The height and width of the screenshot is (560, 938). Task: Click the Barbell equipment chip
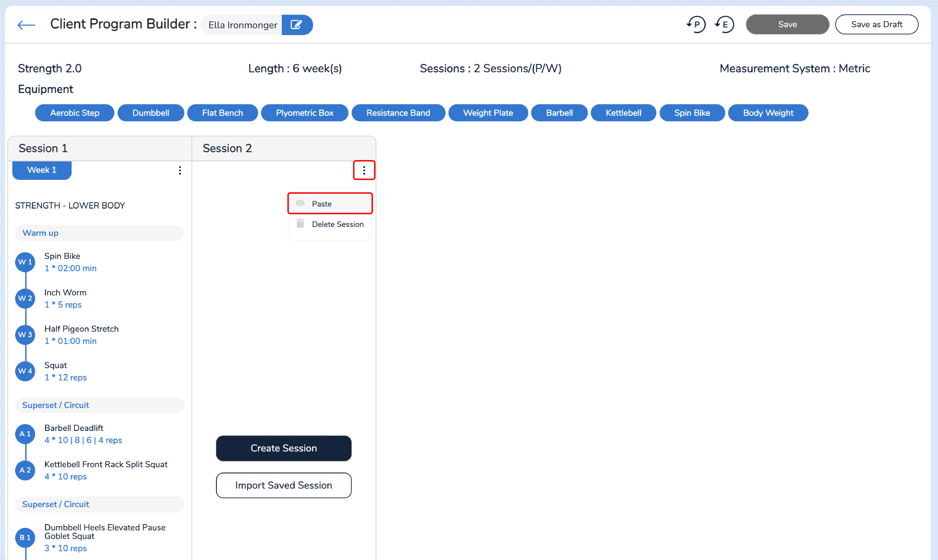(560, 113)
